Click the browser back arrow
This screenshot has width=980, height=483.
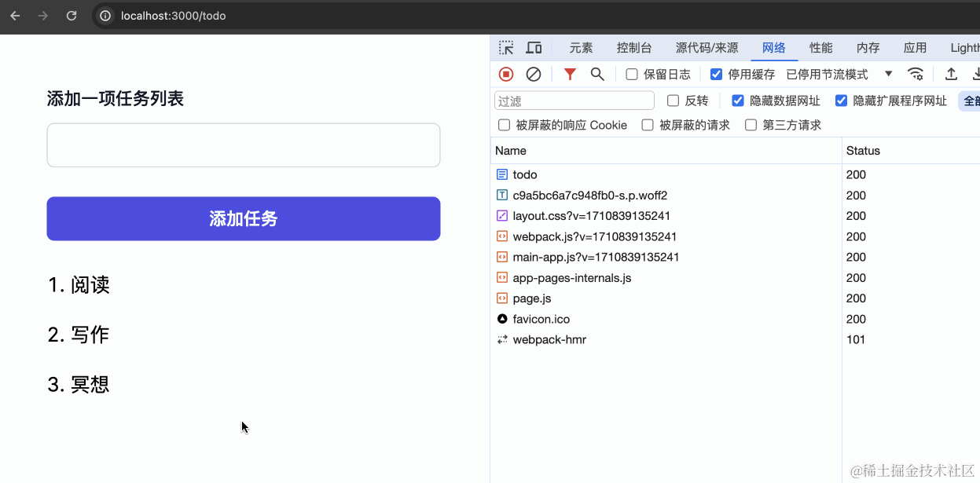tap(15, 16)
